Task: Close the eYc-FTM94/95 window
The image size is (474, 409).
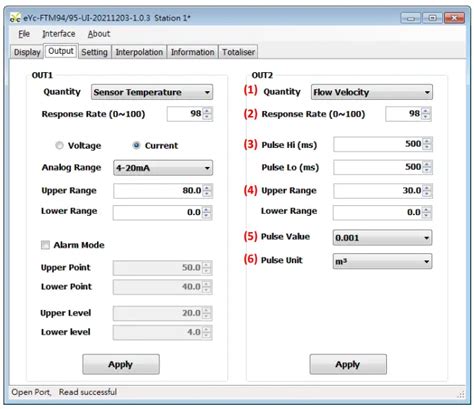Action: click(454, 18)
